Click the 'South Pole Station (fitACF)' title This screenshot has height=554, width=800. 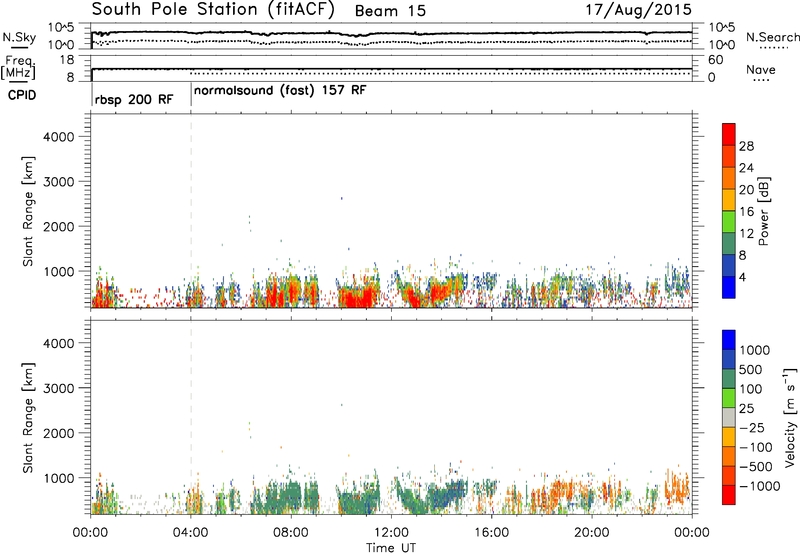[213, 10]
